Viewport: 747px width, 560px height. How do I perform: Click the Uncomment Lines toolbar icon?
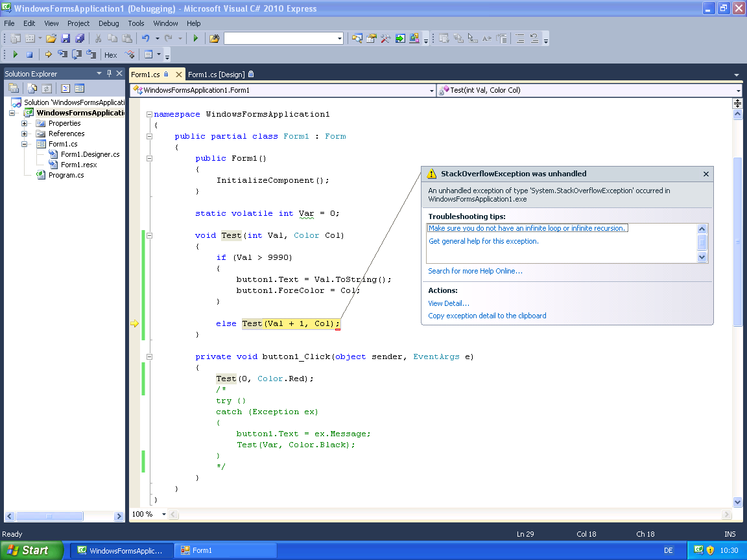(534, 39)
